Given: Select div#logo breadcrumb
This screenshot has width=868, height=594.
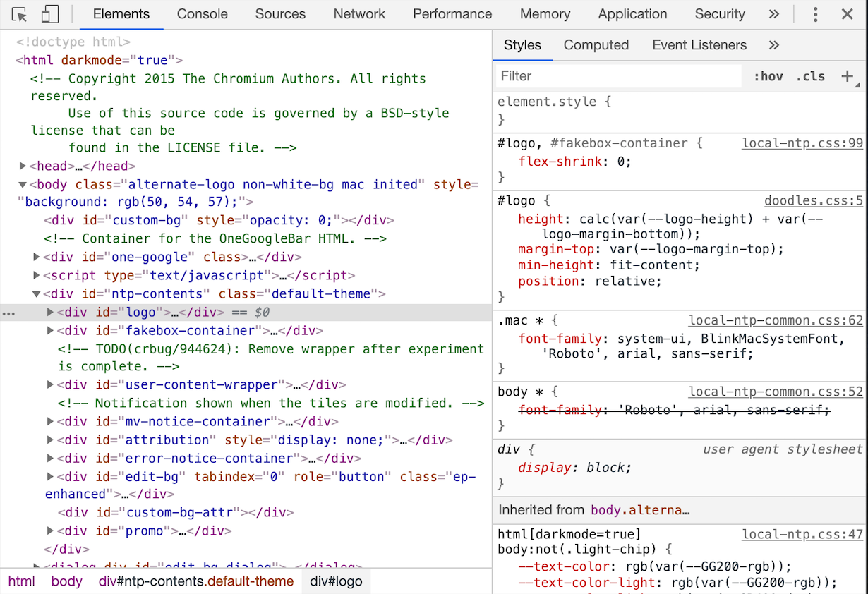Looking at the screenshot, I should (336, 582).
